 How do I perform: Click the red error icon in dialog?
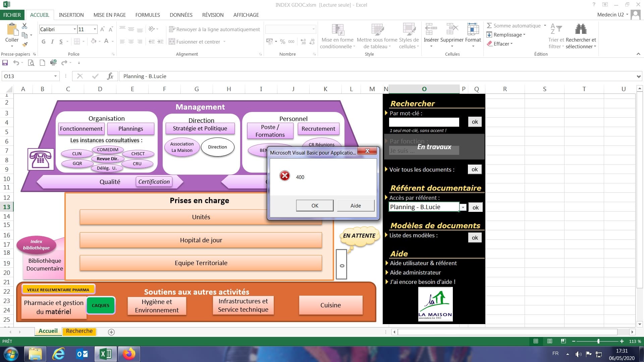coord(285,176)
